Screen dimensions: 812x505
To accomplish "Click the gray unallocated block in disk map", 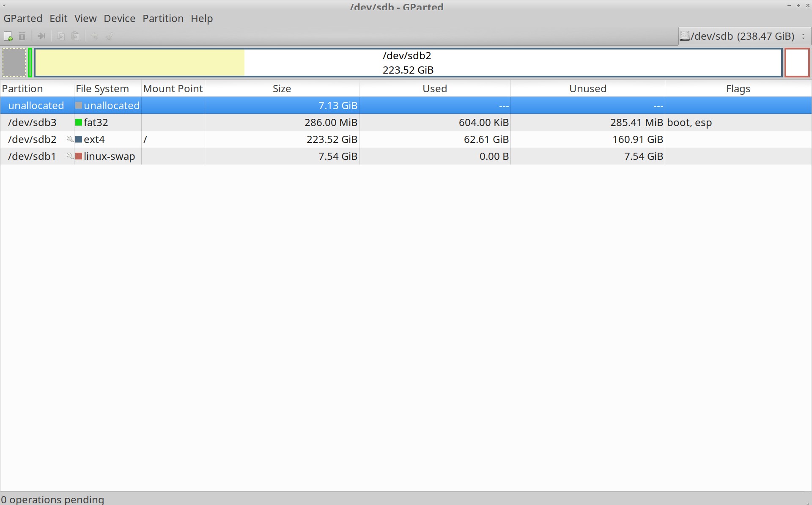I will (x=14, y=63).
